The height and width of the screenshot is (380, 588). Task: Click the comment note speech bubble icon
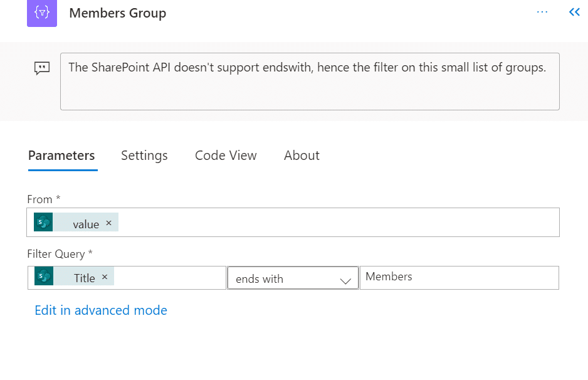(x=42, y=68)
